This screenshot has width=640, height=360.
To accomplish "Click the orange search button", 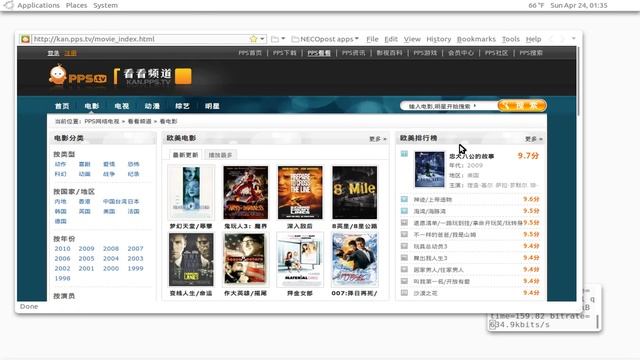I will (x=522, y=106).
